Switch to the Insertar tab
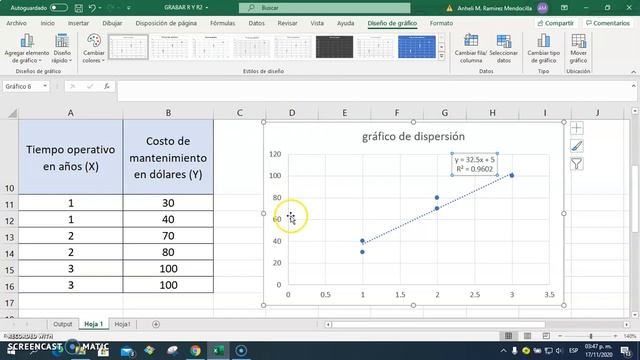 78,23
